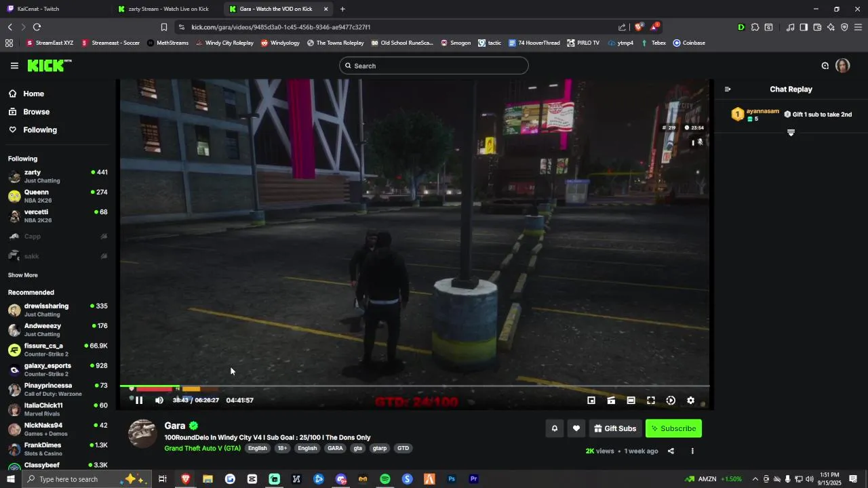Go back to the previous page
The image size is (868, 488).
point(9,27)
